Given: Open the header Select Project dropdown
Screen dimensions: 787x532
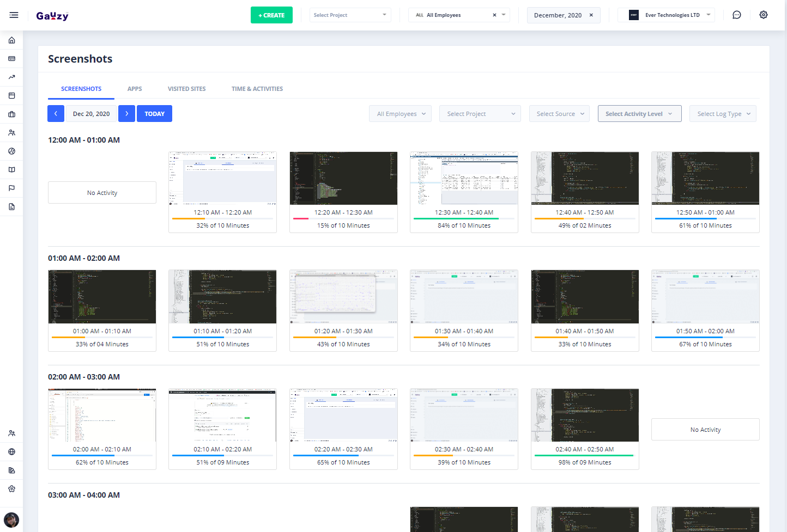Looking at the screenshot, I should click(350, 15).
